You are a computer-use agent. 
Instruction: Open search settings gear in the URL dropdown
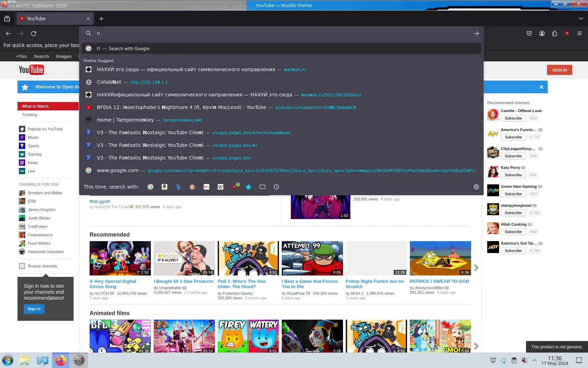(x=476, y=187)
